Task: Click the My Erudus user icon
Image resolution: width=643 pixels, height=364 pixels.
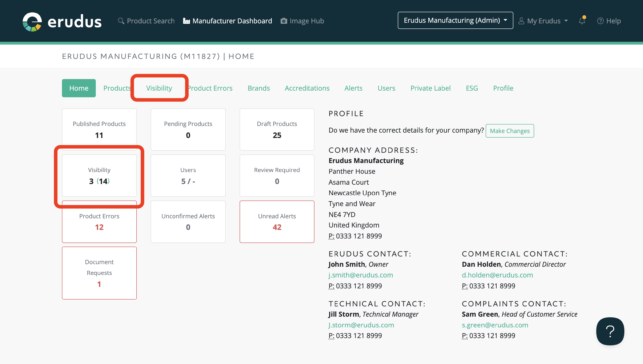Action: [x=521, y=21]
